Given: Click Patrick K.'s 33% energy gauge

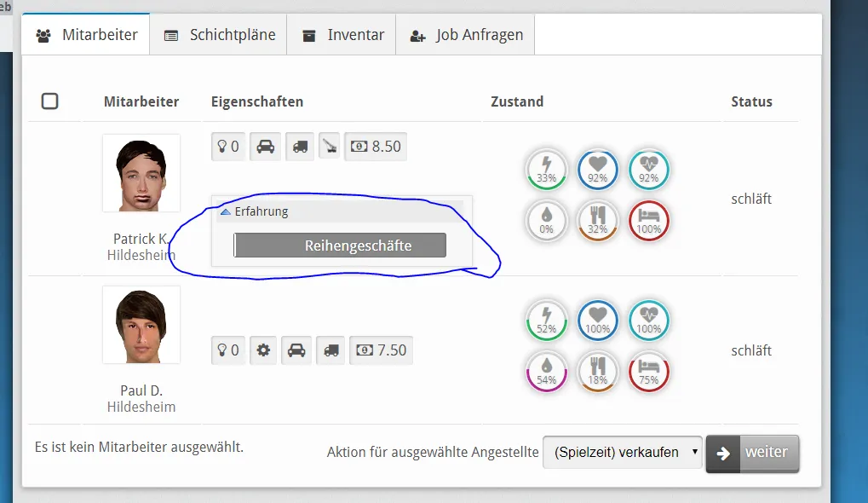Looking at the screenshot, I should tap(546, 169).
